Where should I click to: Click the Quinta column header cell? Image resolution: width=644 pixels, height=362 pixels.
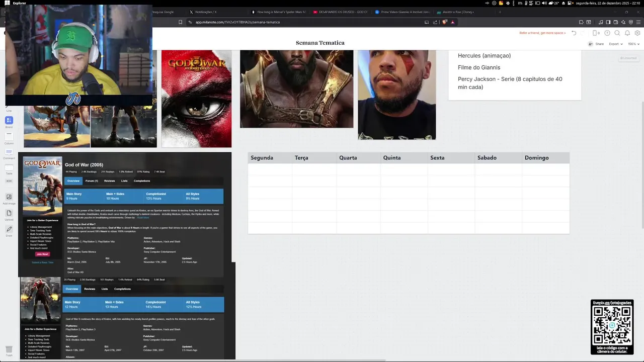pos(404,158)
